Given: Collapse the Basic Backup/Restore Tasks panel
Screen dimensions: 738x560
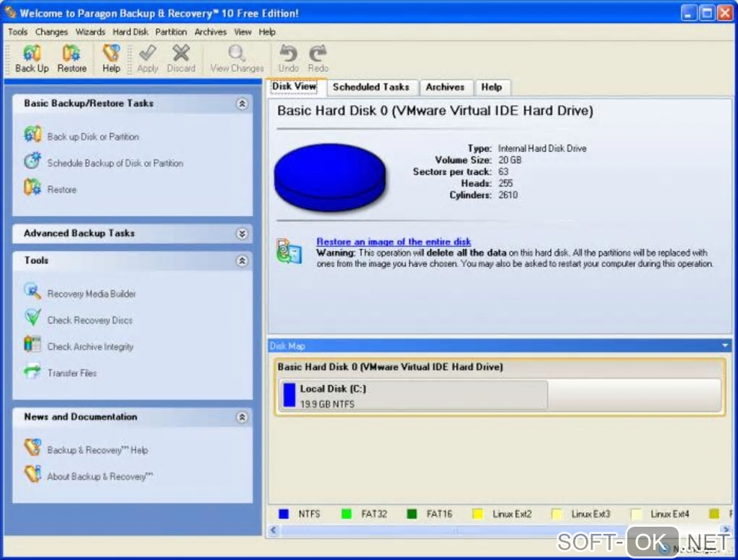Looking at the screenshot, I should pos(242,103).
